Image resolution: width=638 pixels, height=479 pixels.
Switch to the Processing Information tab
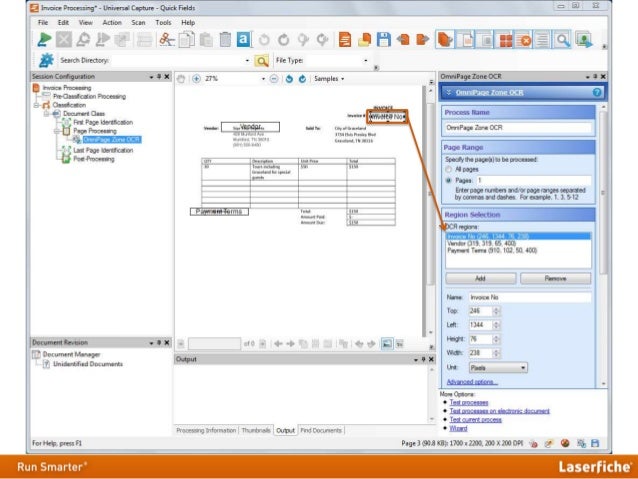point(206,430)
